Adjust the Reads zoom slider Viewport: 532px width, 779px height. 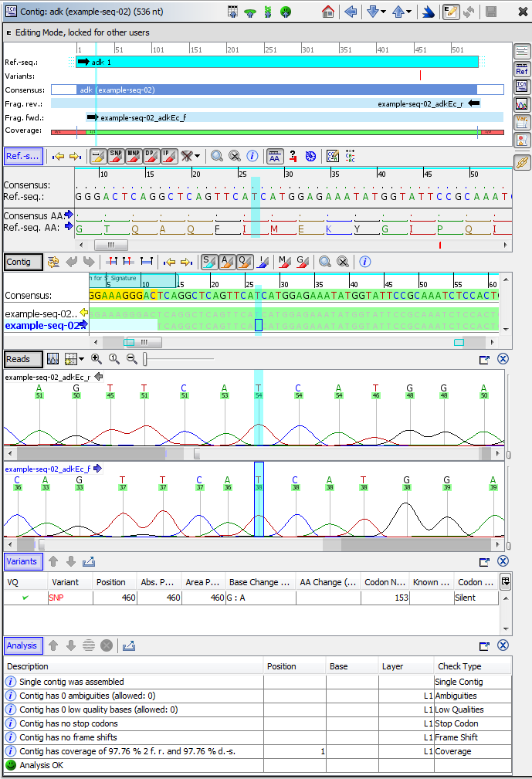tap(146, 359)
